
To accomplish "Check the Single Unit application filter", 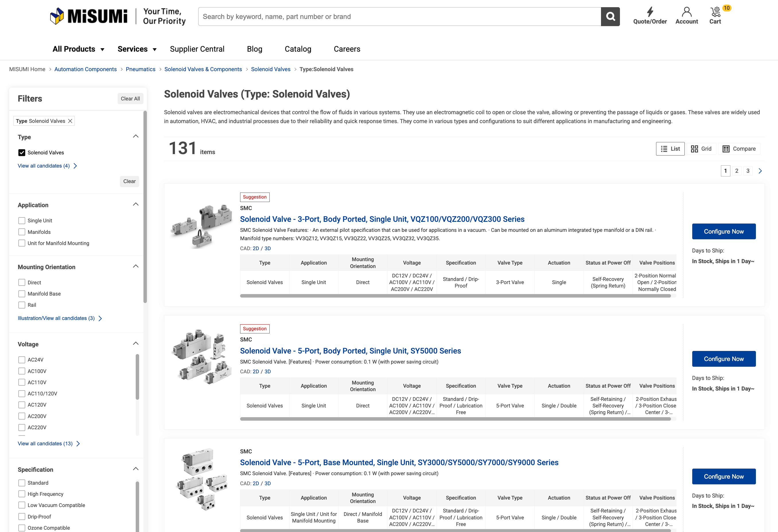I will point(22,221).
